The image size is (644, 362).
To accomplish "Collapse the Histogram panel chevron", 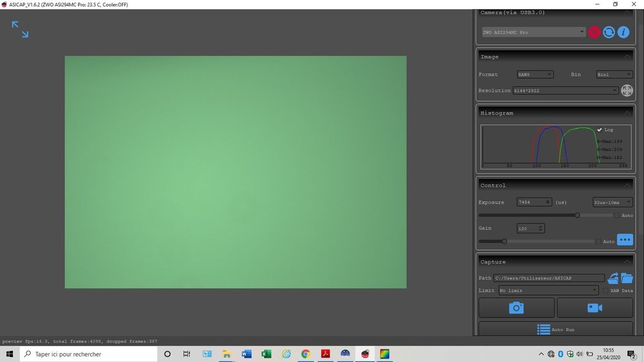I will pos(627,113).
